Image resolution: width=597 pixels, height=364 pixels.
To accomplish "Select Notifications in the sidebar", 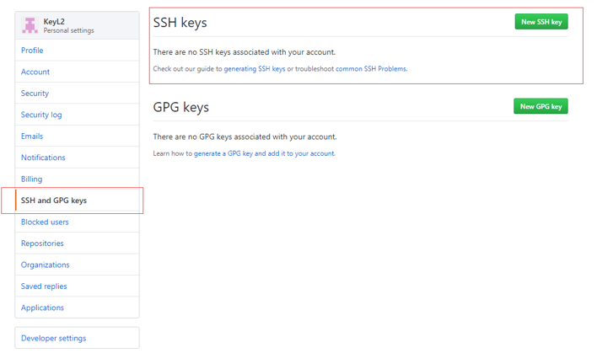I will coord(43,158).
